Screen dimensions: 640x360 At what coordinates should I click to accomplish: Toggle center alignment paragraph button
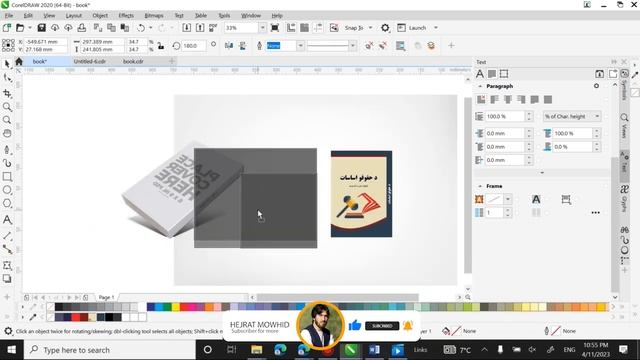508,99
